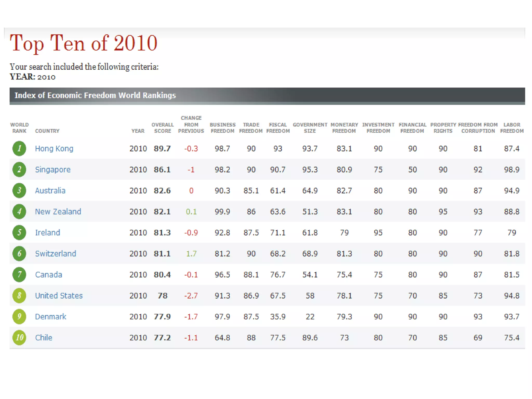The image size is (532, 399).
Task: Click Hong Kong's overall score 89.7
Action: point(162,149)
